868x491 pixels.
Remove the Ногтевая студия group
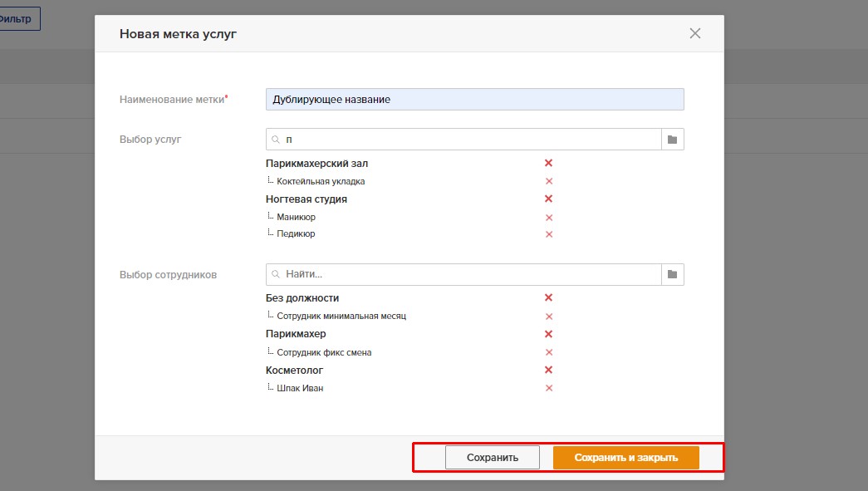(x=548, y=199)
